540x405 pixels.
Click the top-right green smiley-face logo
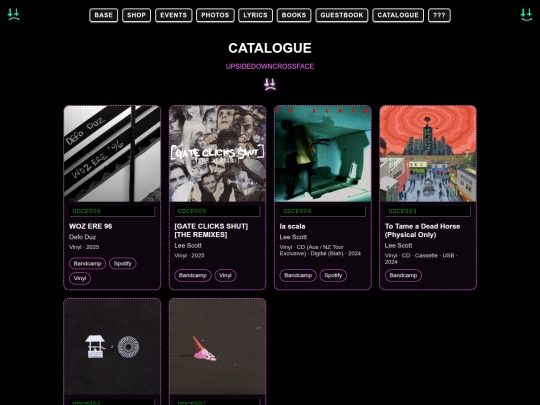(x=526, y=15)
